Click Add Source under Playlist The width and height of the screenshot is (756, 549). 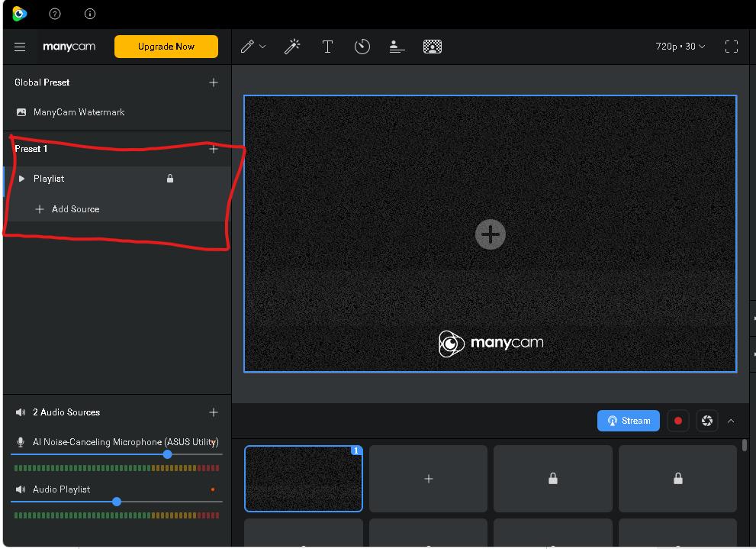pyautogui.click(x=67, y=209)
